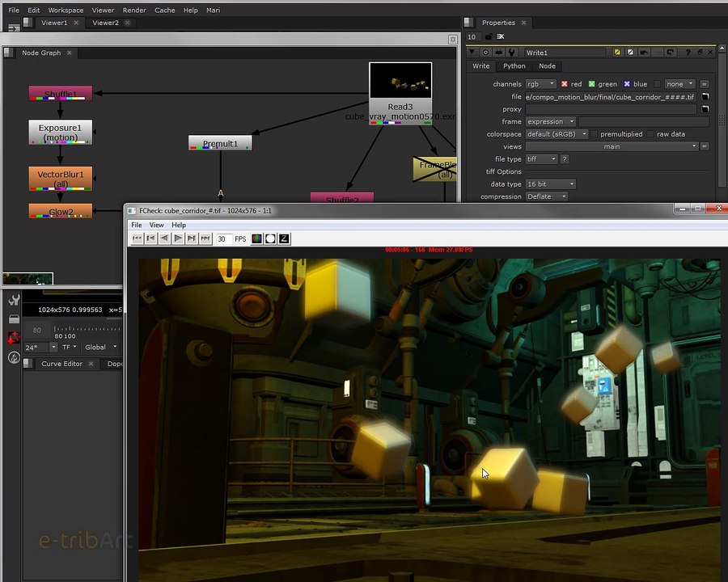The height and width of the screenshot is (582, 728).
Task: Open the TF dropdown in timeline
Action: coord(70,347)
